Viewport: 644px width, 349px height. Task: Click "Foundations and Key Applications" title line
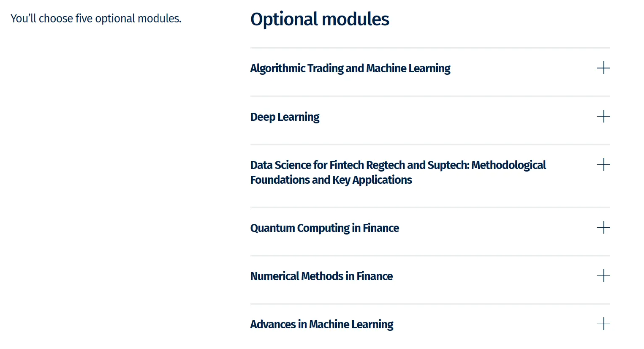[x=331, y=180]
